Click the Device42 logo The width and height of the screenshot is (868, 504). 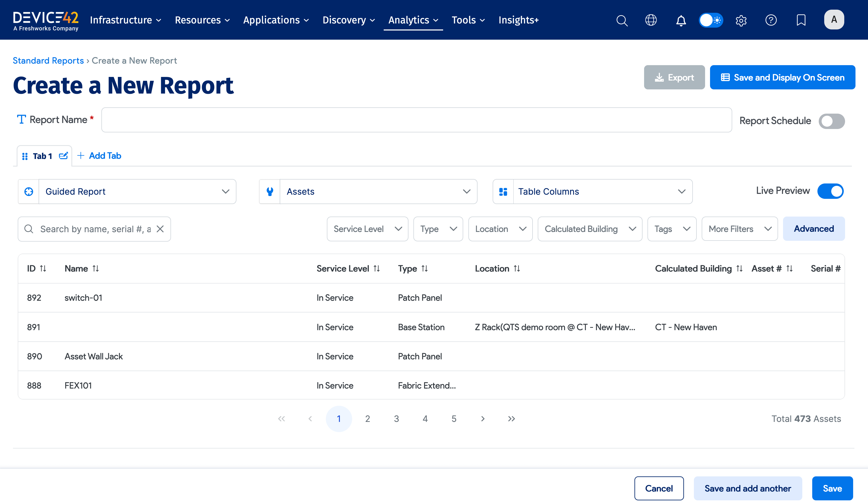[x=45, y=20]
